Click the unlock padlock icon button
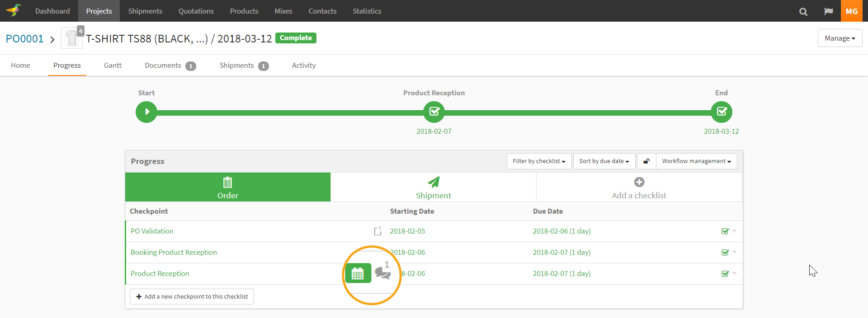The height and width of the screenshot is (318, 868). pos(646,161)
